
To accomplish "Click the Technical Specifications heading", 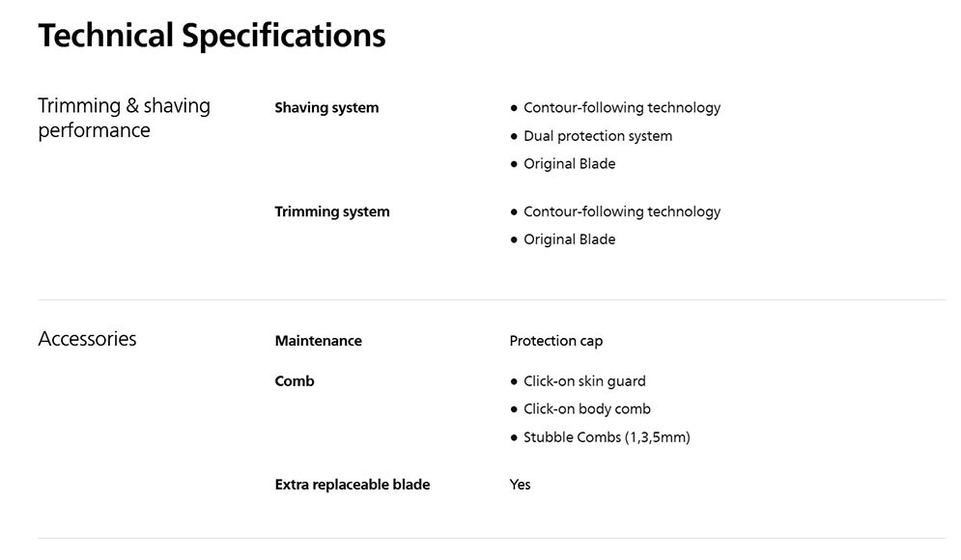I will click(212, 36).
